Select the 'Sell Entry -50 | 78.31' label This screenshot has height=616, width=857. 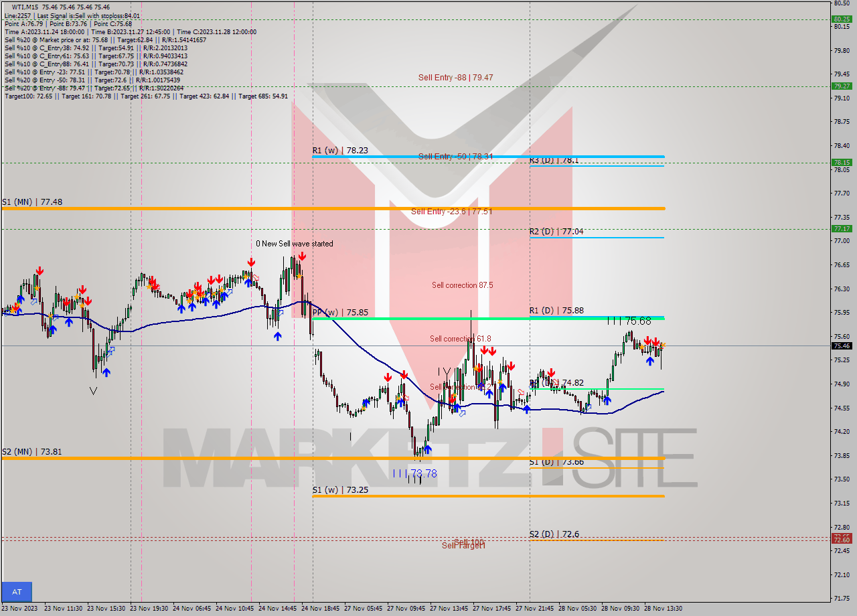(455, 156)
